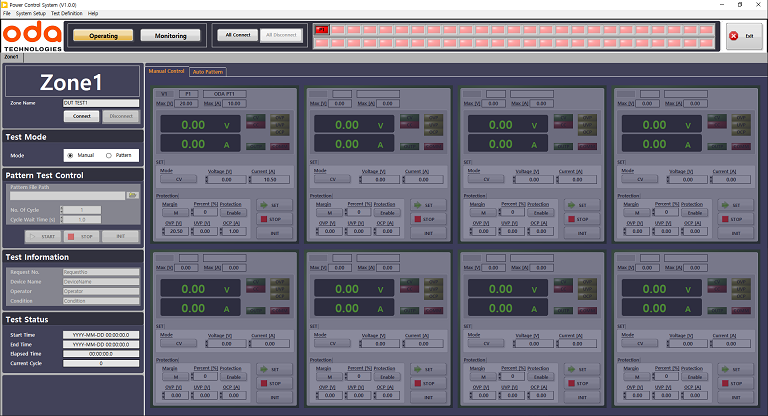Click the All Connect button
Image resolution: width=768 pixels, height=416 pixels.
click(238, 35)
